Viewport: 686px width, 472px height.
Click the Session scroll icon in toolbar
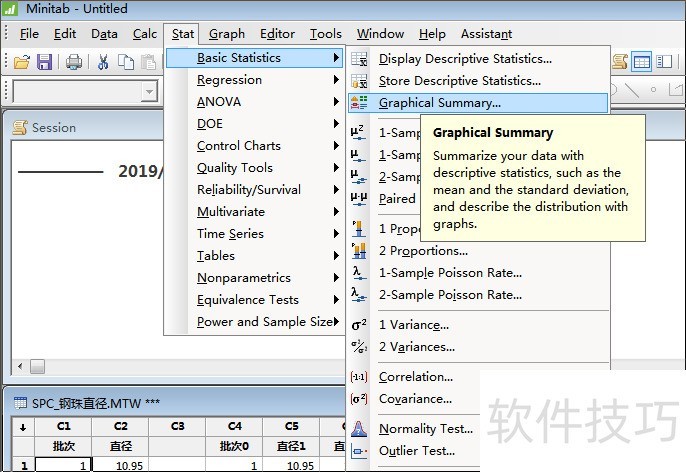(620, 62)
